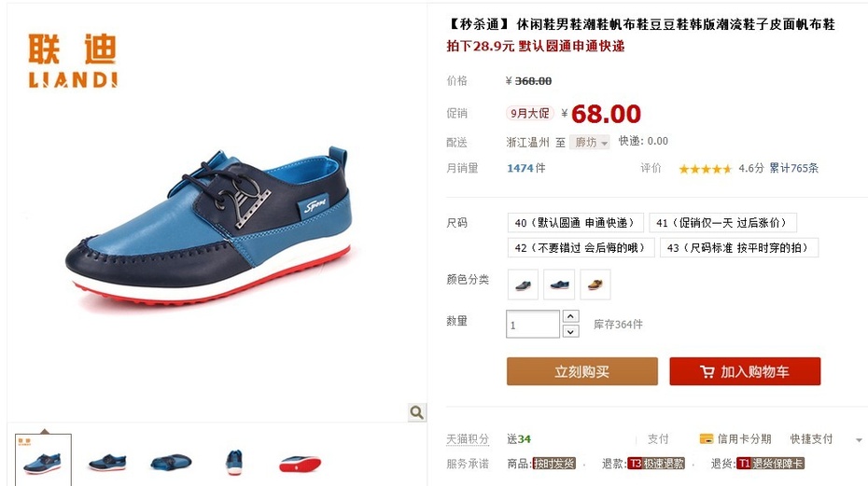868x486 pixels.
Task: Select size 40 option
Action: click(575, 223)
